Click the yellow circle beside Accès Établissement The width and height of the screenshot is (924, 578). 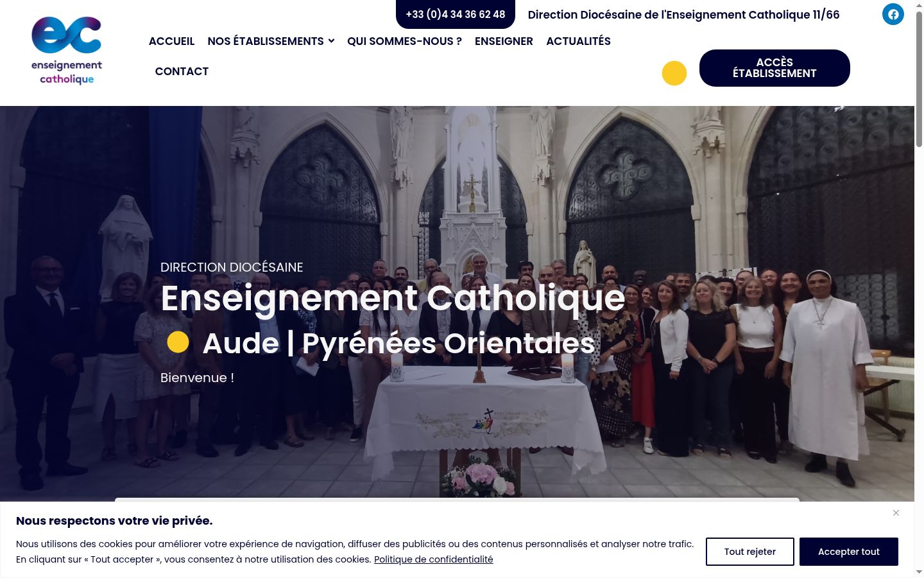[x=674, y=73]
